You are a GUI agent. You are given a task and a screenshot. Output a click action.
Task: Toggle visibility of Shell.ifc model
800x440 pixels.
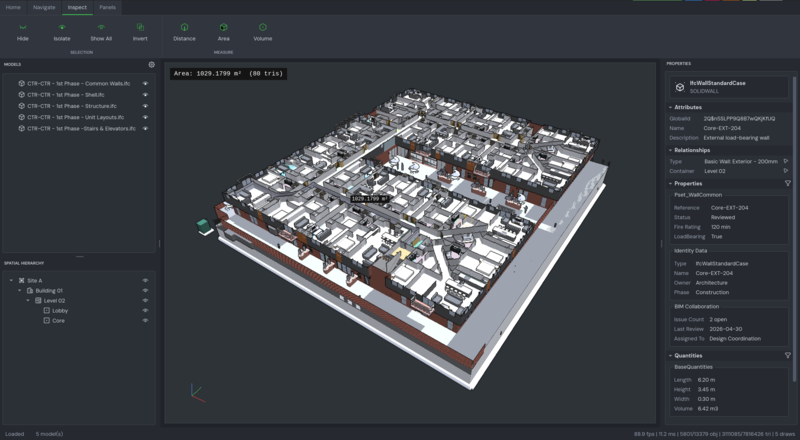pyautogui.click(x=145, y=94)
